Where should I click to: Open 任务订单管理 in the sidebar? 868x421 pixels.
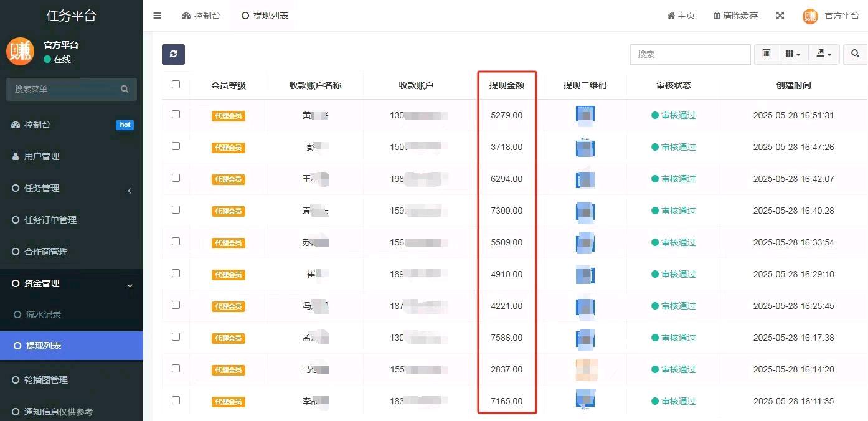click(72, 220)
